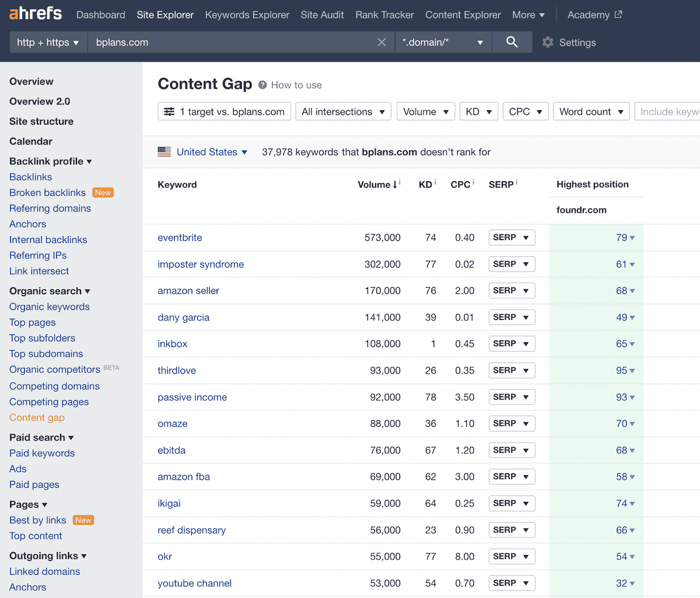Open the Volume filter dropdown

click(426, 111)
